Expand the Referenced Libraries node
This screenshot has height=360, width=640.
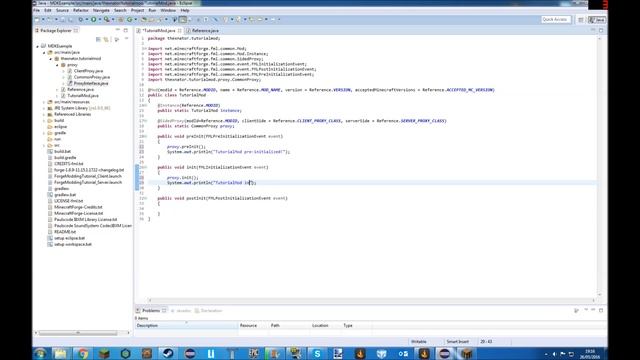coord(44,114)
